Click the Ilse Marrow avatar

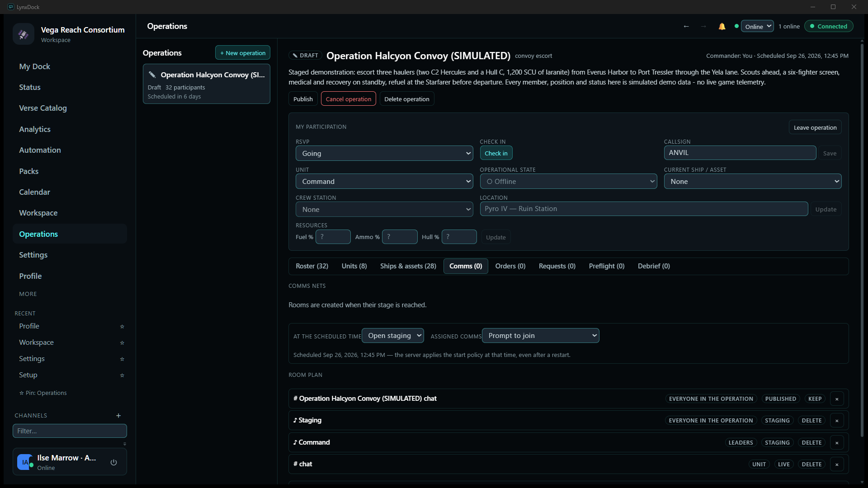[25, 462]
